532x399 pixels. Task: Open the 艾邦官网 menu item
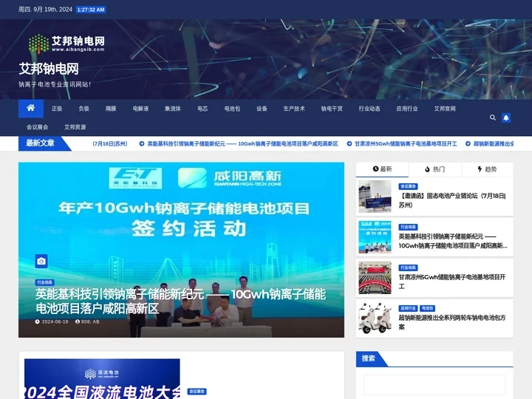point(445,109)
